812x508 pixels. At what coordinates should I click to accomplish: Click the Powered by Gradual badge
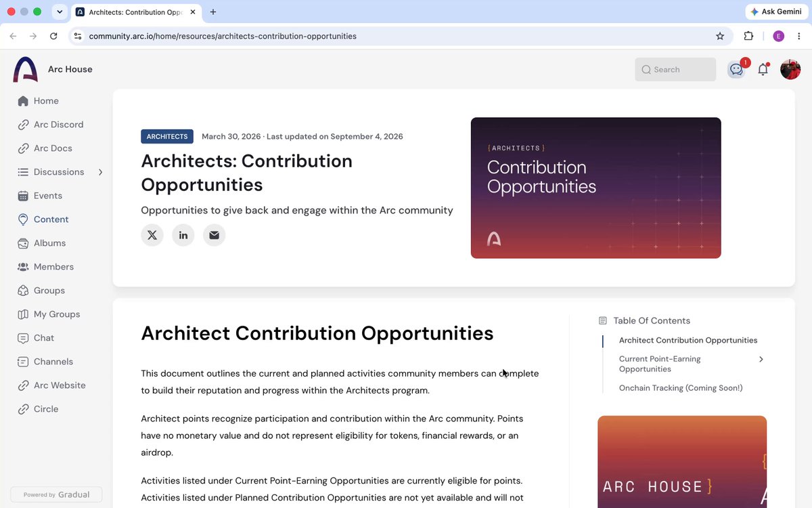56,494
